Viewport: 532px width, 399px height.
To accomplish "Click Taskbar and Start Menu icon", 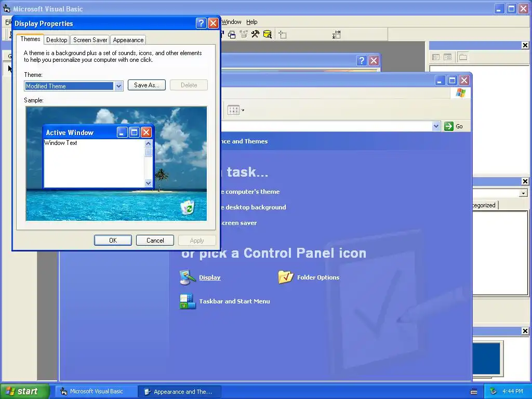I will coord(187,301).
